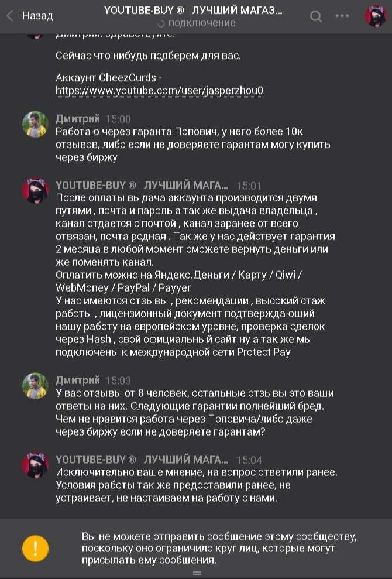The height and width of the screenshot is (579, 392).
Task: Open YOUTUBE-BUY sender name at 15:04
Action: pyautogui.click(x=142, y=460)
